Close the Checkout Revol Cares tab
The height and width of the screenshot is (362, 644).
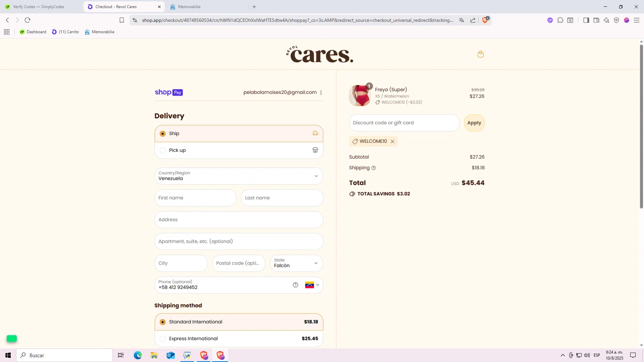pos(159,7)
